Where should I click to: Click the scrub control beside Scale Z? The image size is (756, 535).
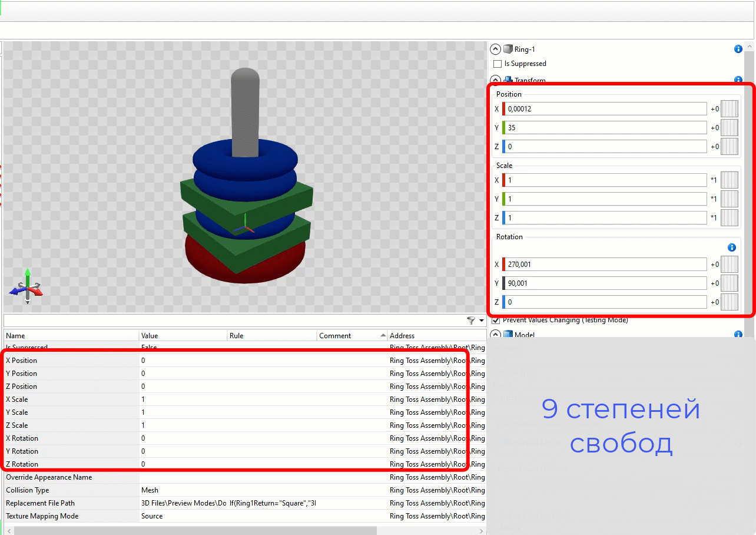(x=730, y=217)
